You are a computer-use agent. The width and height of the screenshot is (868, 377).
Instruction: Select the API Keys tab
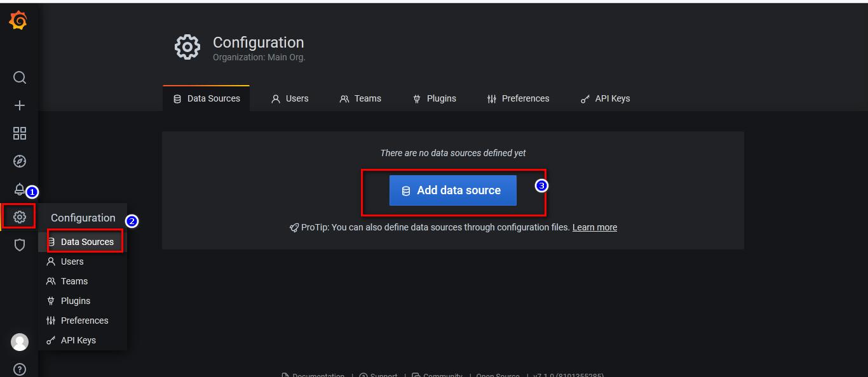click(x=605, y=98)
